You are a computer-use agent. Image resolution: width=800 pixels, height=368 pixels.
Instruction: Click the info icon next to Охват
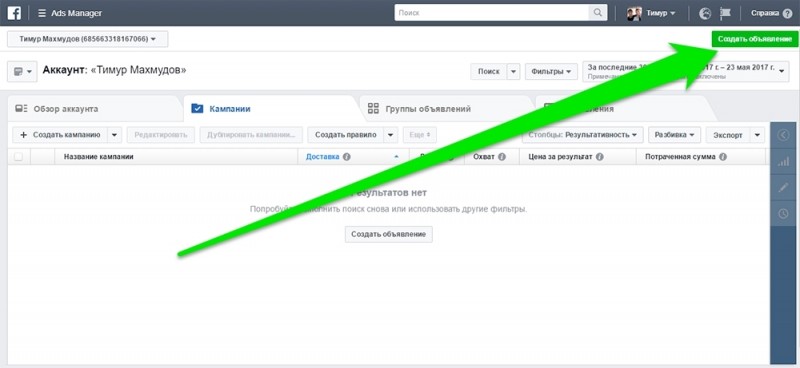pos(502,157)
